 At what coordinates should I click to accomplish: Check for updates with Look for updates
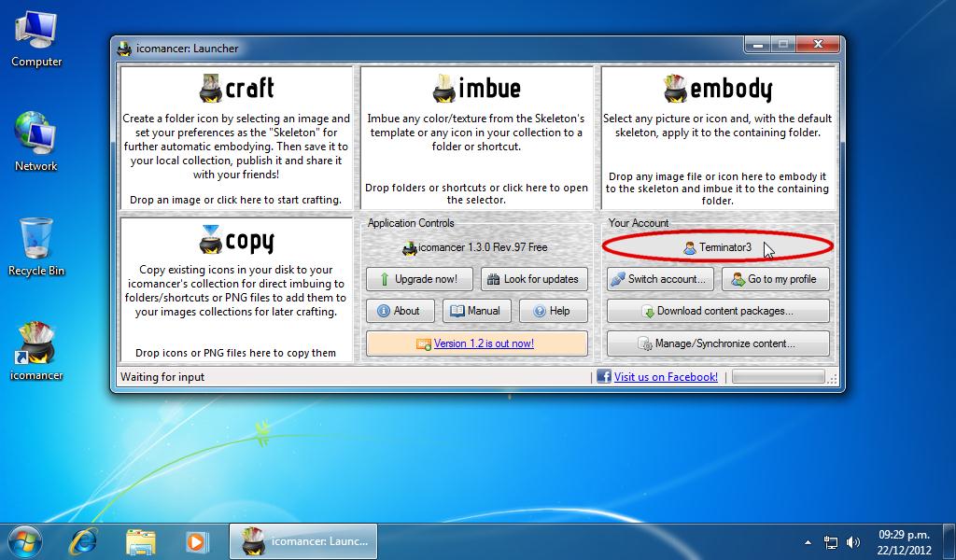[534, 279]
